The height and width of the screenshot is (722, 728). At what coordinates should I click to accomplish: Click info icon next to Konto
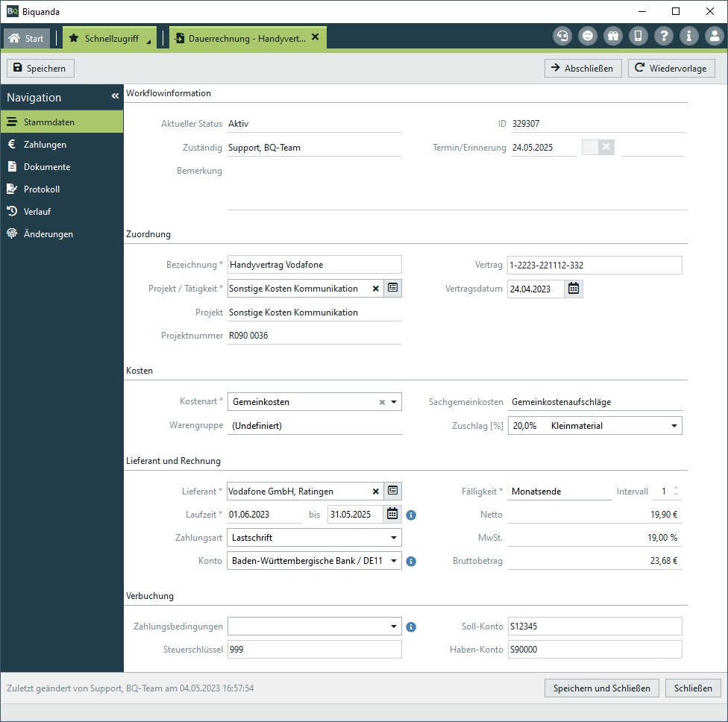pyautogui.click(x=411, y=561)
